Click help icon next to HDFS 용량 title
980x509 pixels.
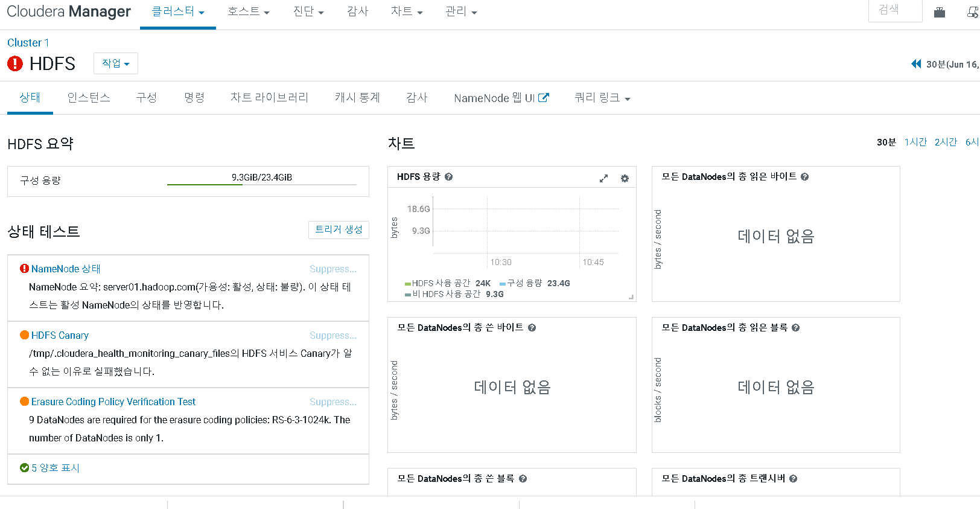448,177
